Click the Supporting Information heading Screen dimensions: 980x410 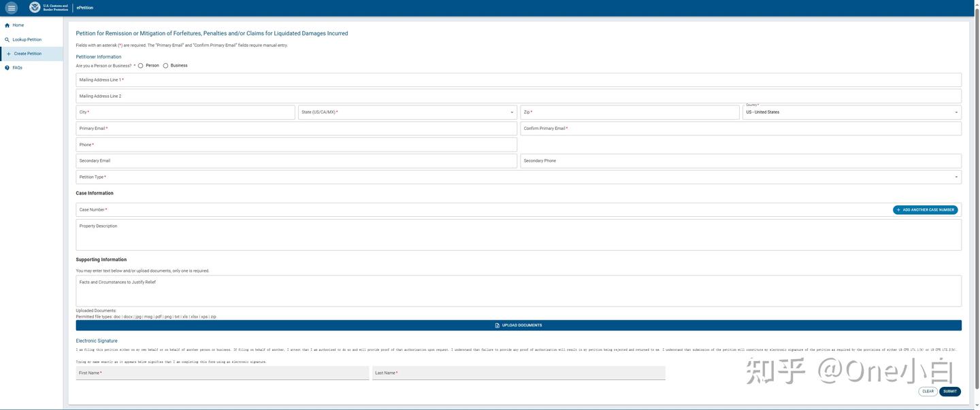click(x=101, y=260)
